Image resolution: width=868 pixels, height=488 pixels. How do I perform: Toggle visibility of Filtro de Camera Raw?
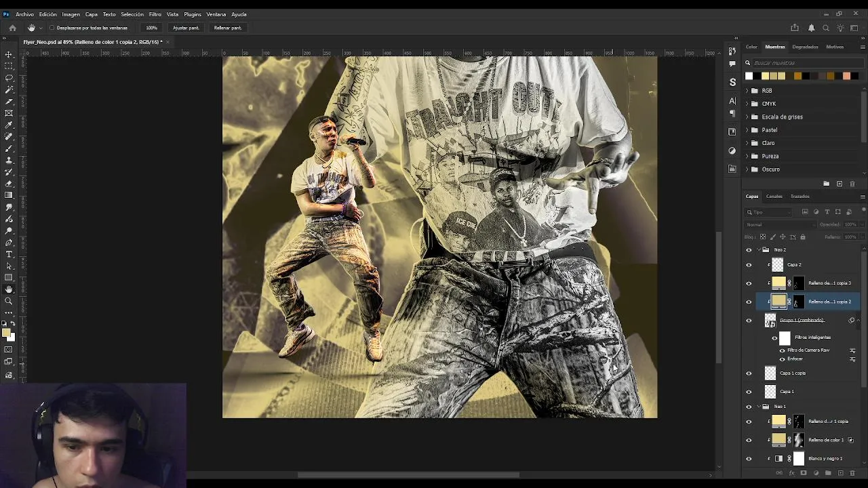[x=782, y=350]
